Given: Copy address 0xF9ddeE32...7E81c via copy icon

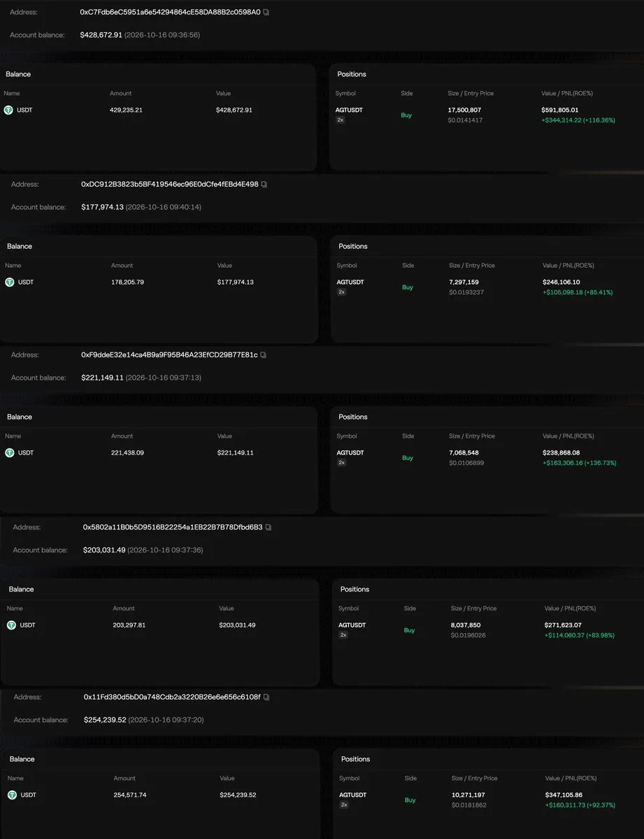Looking at the screenshot, I should coord(264,355).
